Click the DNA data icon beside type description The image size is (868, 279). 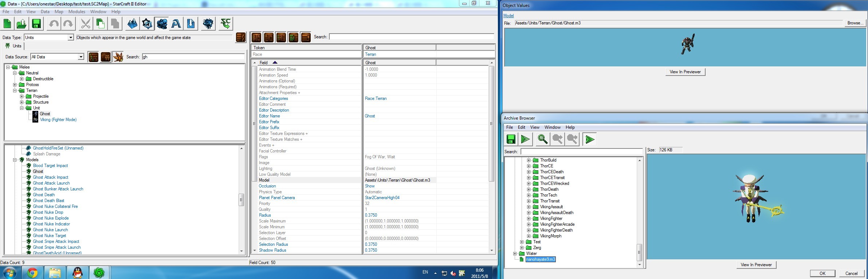(x=241, y=37)
